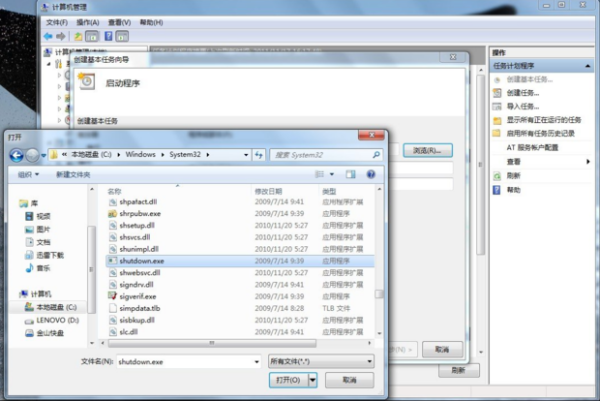Click 取消 button in the Open dialog
Screen dimensions: 600x401
coord(349,380)
